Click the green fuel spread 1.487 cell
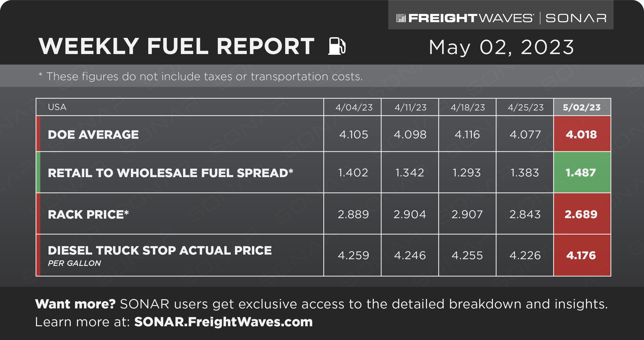644x340 pixels. (x=582, y=173)
